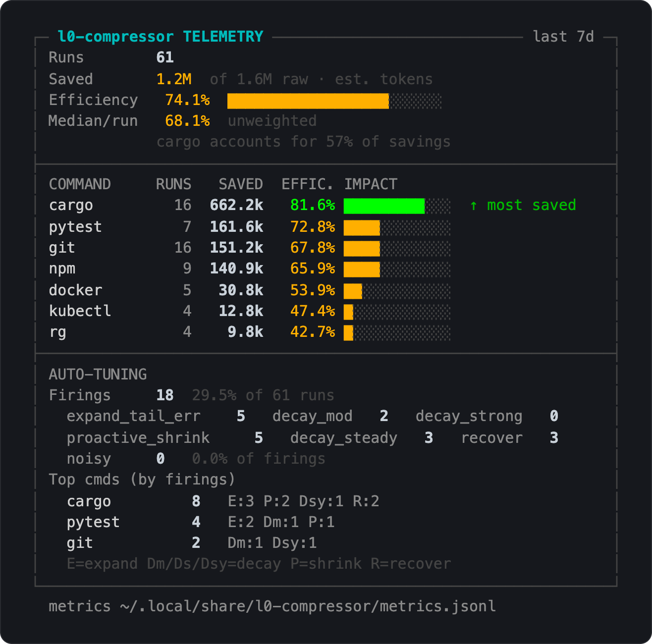Click the Saved value 1.2M

point(174,79)
